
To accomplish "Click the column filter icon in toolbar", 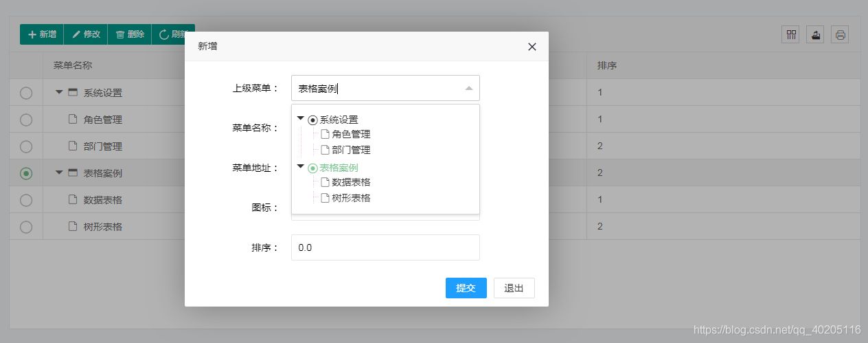I will [790, 34].
